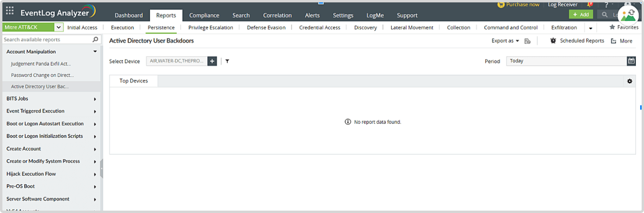Go to the Compliance tab

point(204,15)
